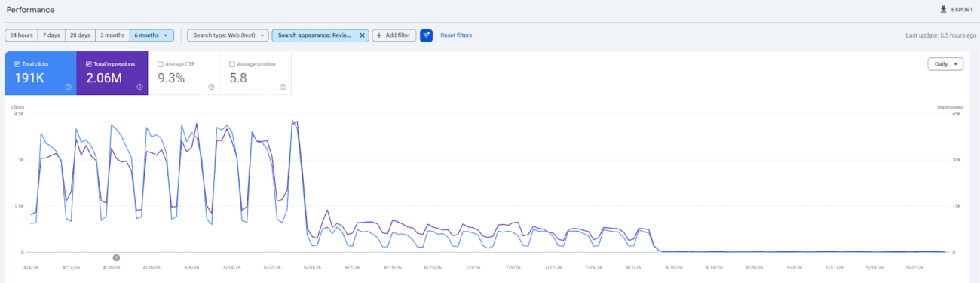The image size is (980, 283).
Task: Click the Export download icon
Action: point(943,10)
